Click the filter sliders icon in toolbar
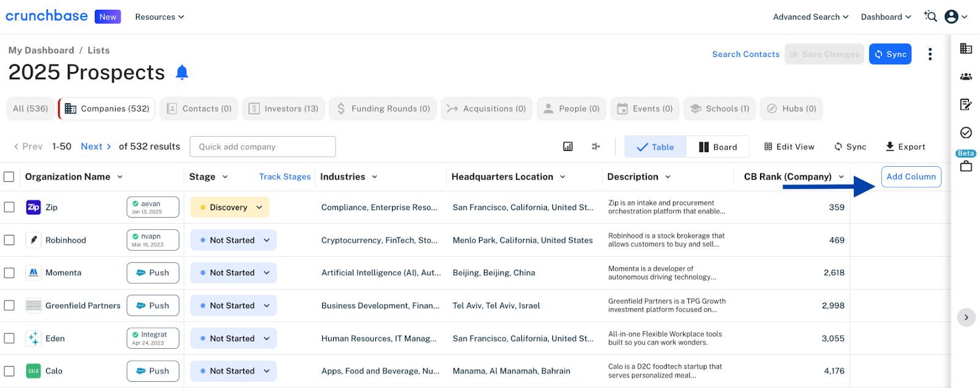 [595, 146]
